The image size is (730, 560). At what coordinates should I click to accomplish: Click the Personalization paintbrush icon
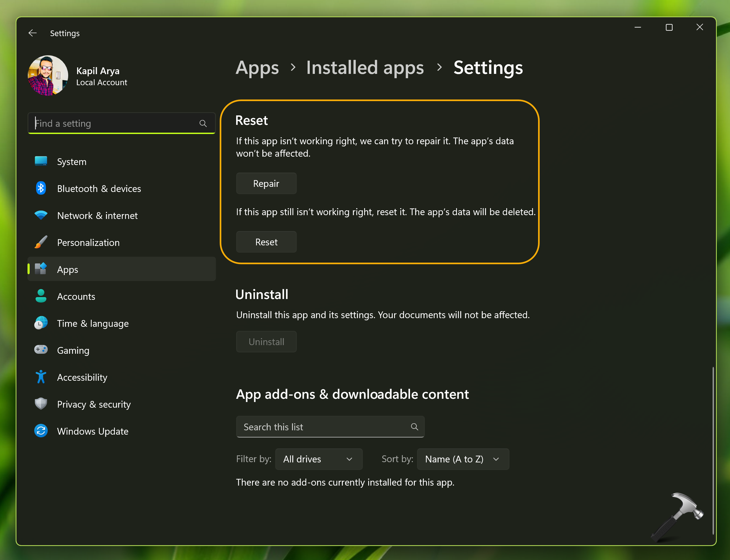pyautogui.click(x=41, y=242)
